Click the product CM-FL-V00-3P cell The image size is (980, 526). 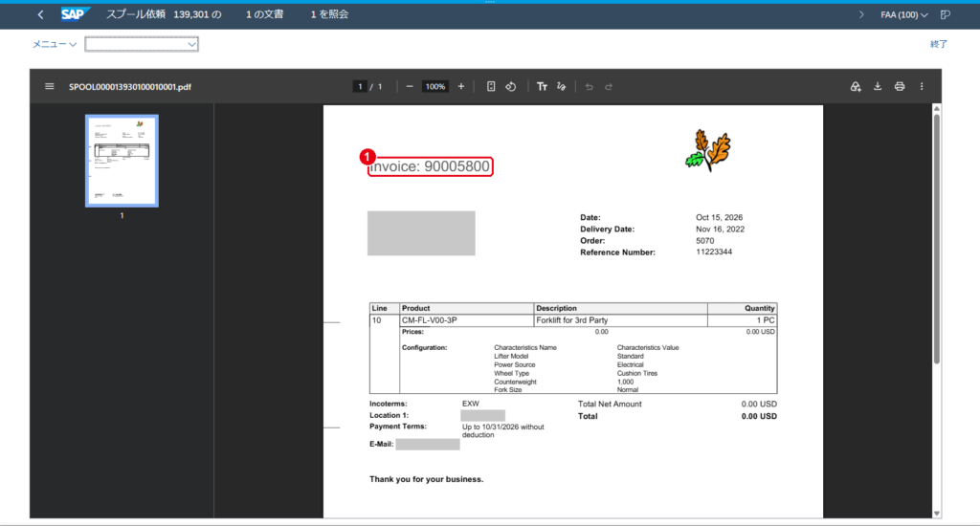(x=466, y=319)
